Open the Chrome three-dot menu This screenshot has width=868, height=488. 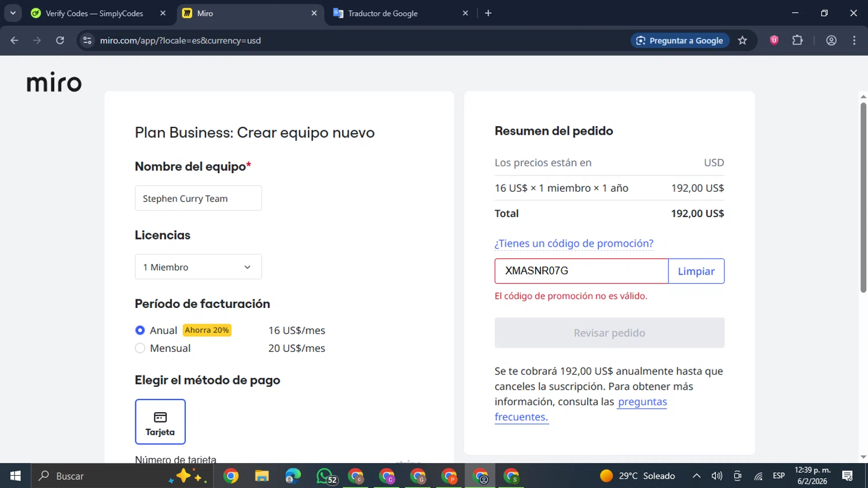[854, 41]
